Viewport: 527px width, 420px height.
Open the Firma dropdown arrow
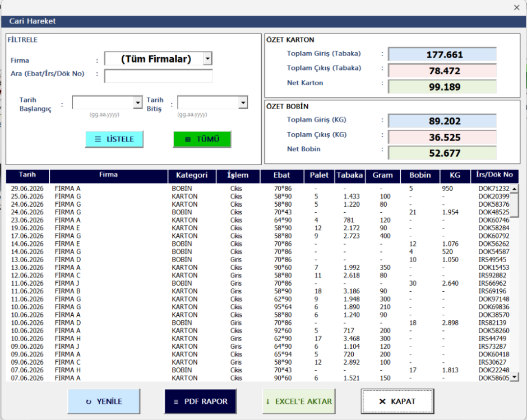207,58
